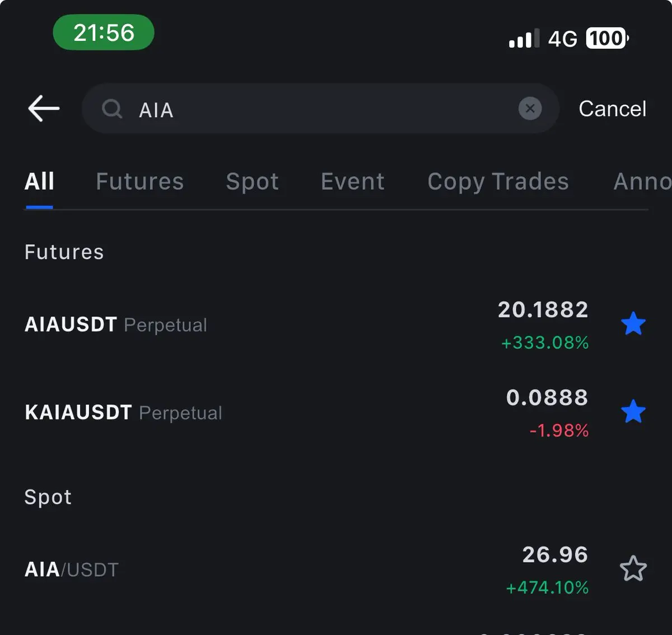
Task: Select the All tab
Action: (x=39, y=181)
